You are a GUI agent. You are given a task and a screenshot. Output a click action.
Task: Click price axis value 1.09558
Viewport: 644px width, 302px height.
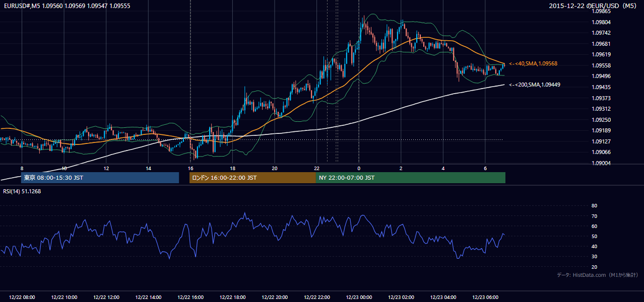602,65
